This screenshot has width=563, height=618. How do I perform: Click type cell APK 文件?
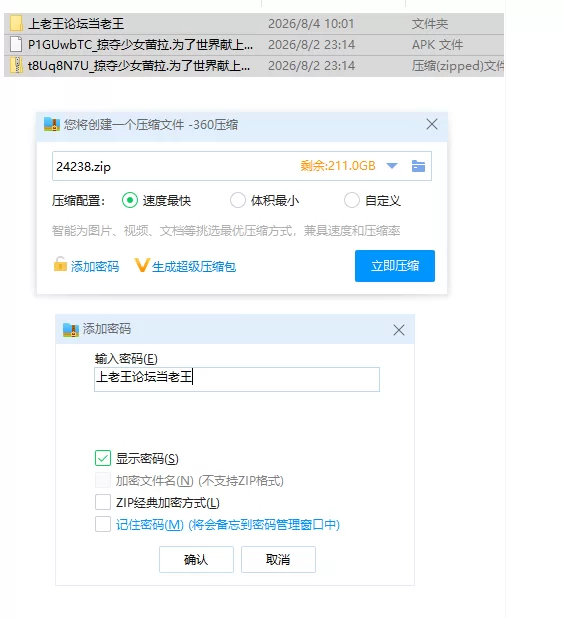(x=437, y=45)
